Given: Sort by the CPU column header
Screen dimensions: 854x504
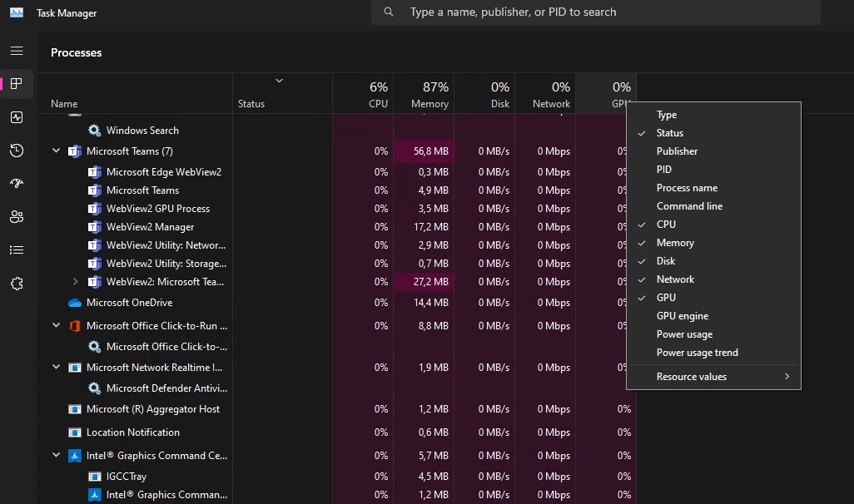Looking at the screenshot, I should (x=363, y=94).
